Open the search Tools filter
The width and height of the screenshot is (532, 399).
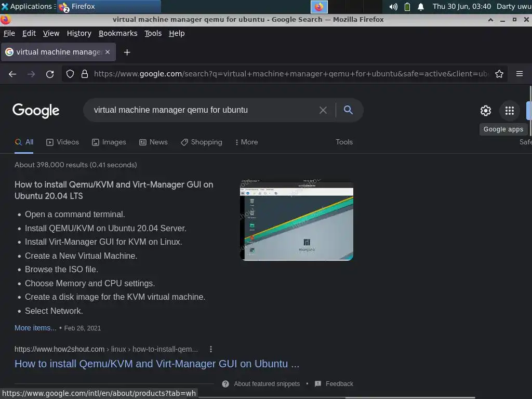344,142
